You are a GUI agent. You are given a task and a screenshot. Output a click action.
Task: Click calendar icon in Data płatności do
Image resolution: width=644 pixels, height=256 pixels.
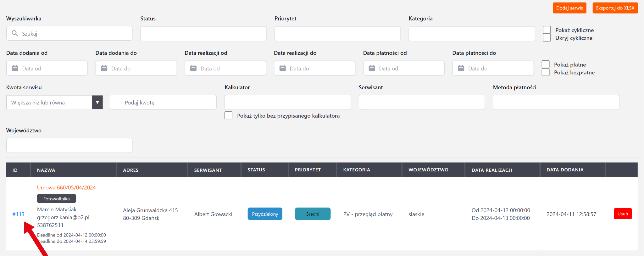click(461, 68)
